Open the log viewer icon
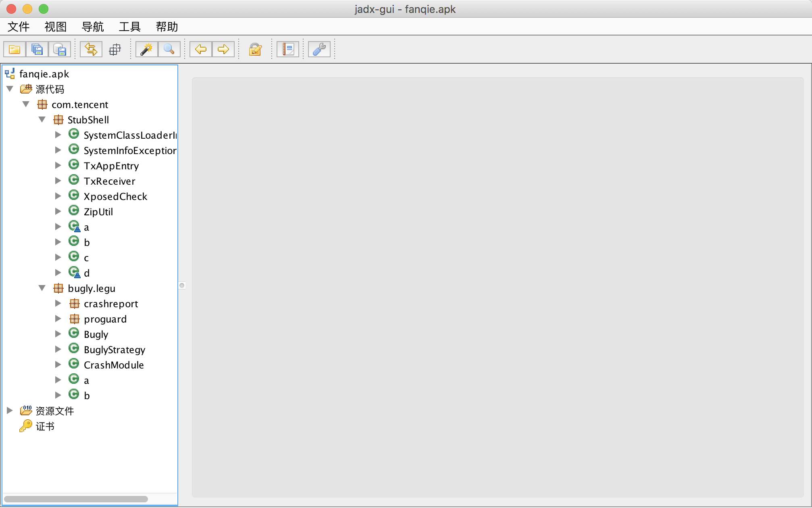812x508 pixels. (x=288, y=50)
